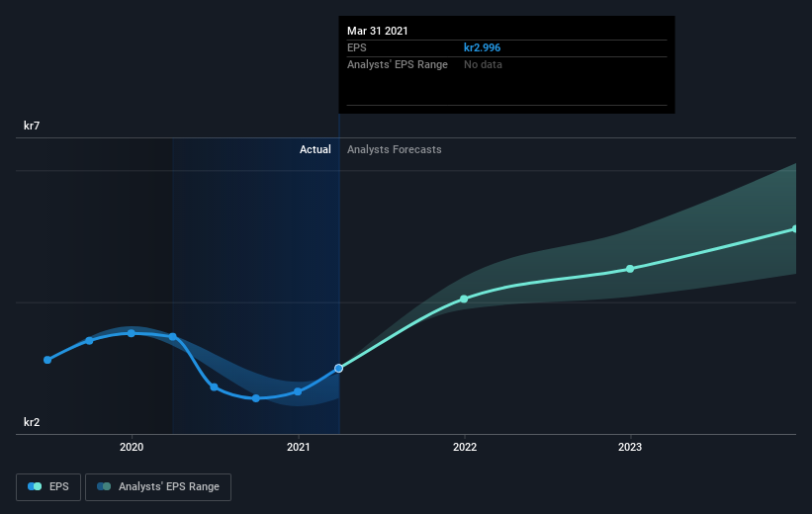812x514 pixels.
Task: Toggle the Analysts' EPS Range legend series
Action: 158,486
